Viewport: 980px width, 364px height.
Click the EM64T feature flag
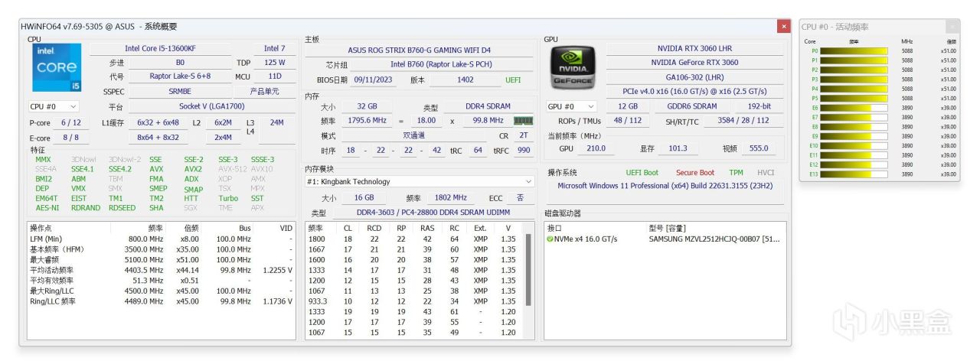(x=46, y=198)
